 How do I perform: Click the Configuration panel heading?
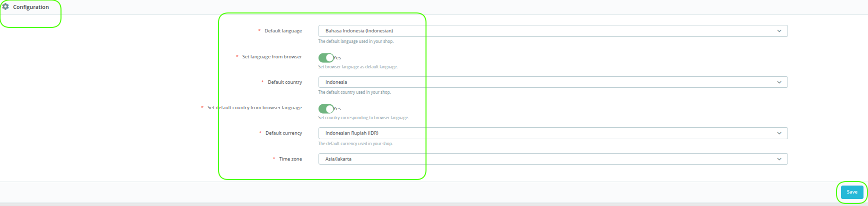pos(31,7)
